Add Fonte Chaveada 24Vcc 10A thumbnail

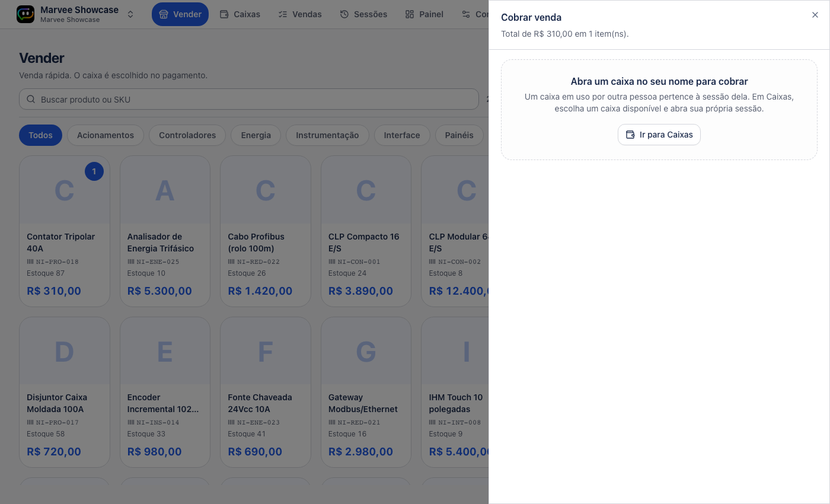(266, 351)
